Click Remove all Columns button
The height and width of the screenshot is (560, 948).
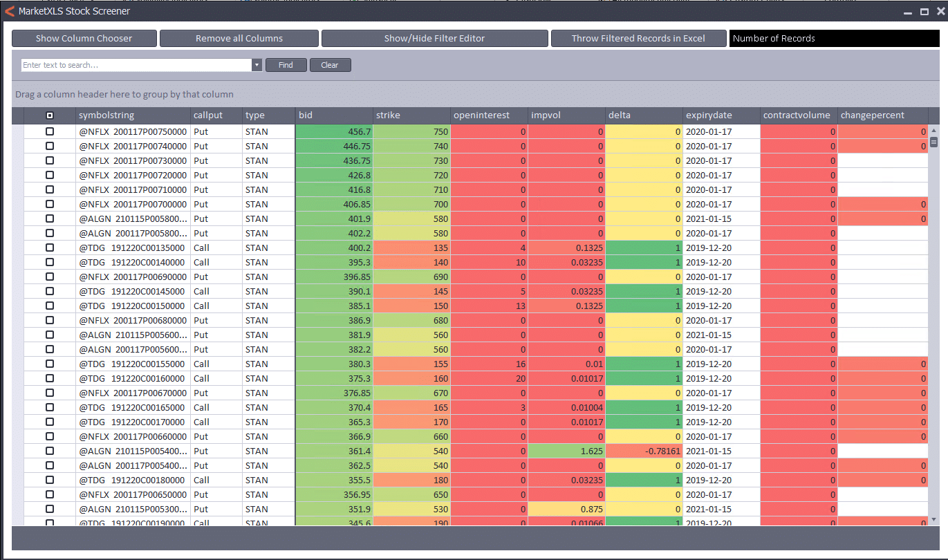pos(239,39)
